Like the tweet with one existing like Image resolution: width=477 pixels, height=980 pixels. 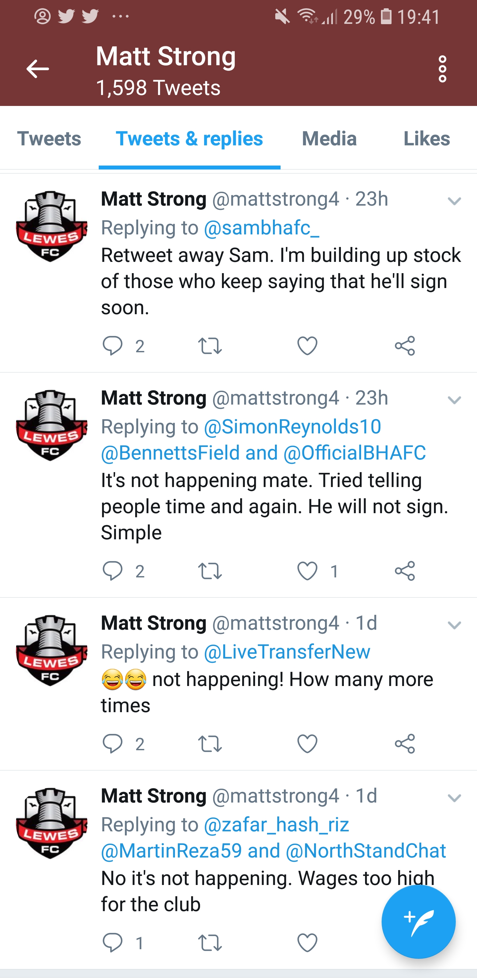click(x=307, y=571)
